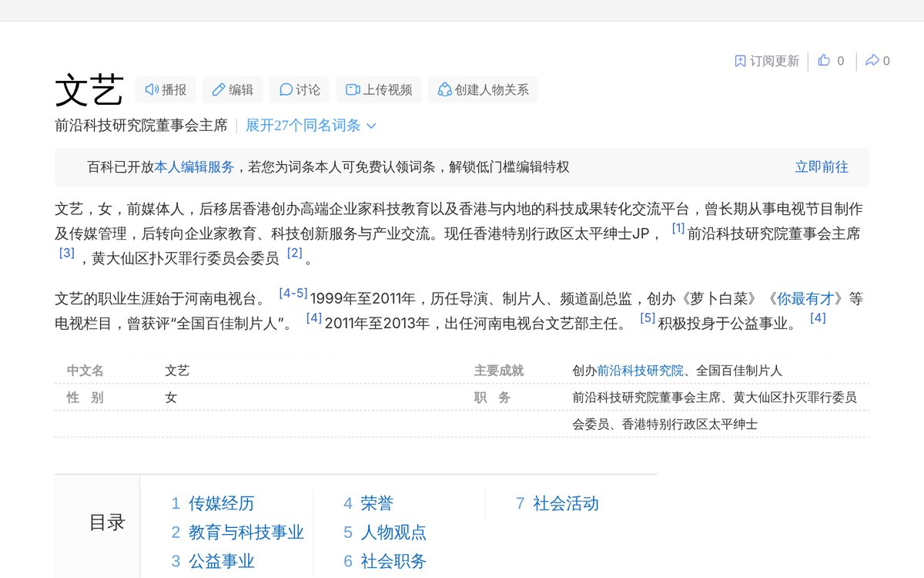Open the 讨论 discussion button
The image size is (924, 578).
click(300, 90)
